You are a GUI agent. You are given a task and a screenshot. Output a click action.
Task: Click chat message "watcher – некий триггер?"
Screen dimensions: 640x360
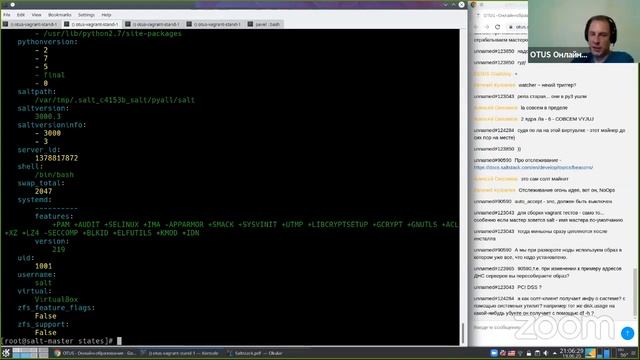547,85
